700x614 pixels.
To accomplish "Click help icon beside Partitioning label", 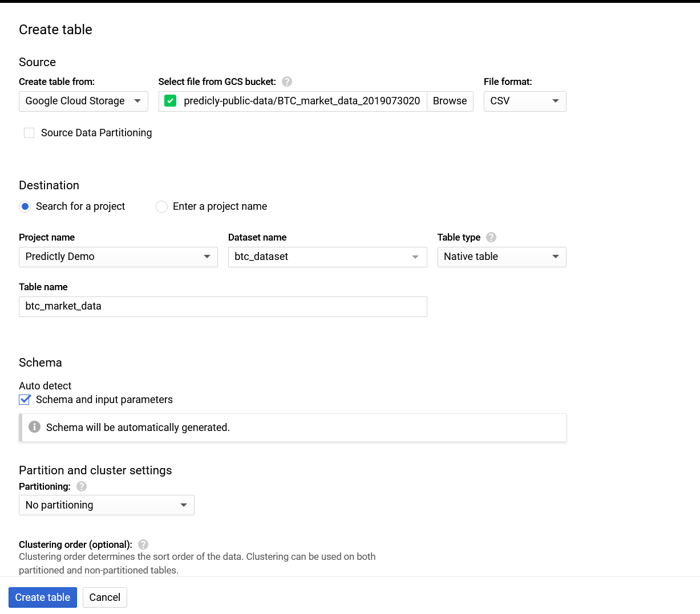I will pos(82,486).
